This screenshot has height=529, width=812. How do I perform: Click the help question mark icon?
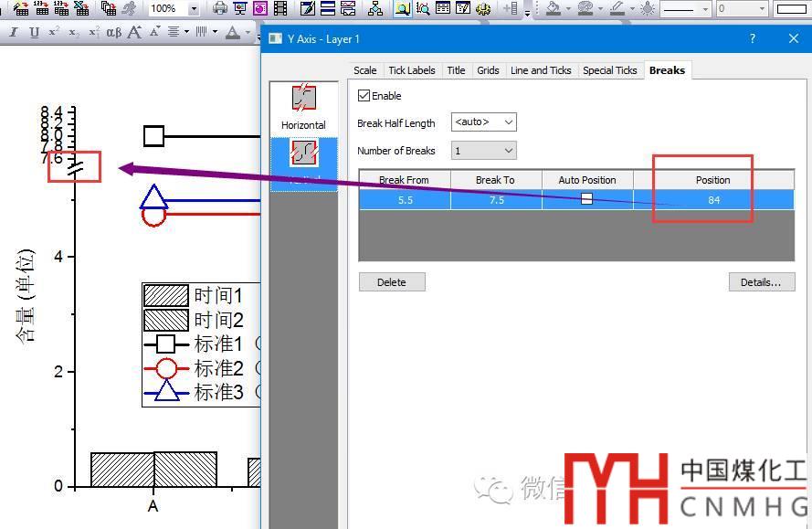coord(753,39)
